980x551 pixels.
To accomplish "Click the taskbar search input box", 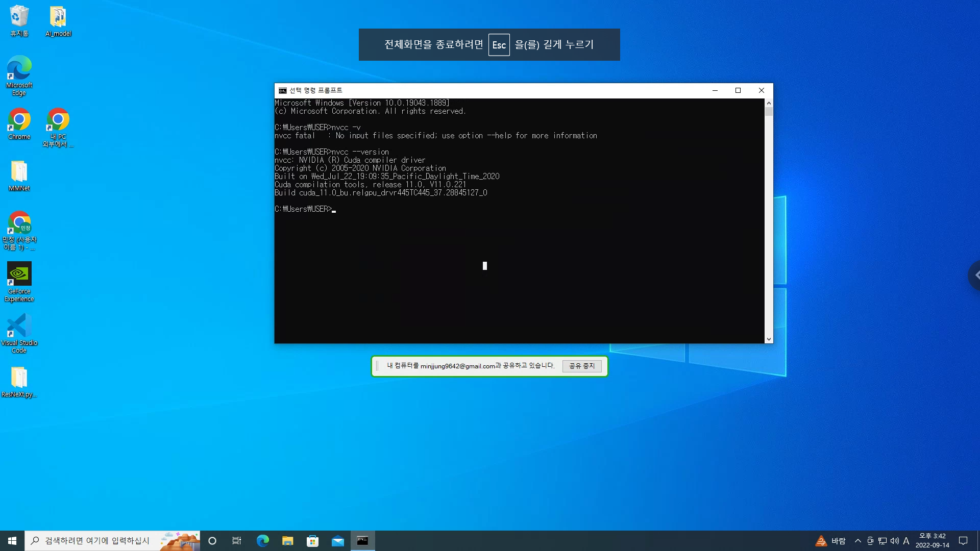I will [112, 541].
